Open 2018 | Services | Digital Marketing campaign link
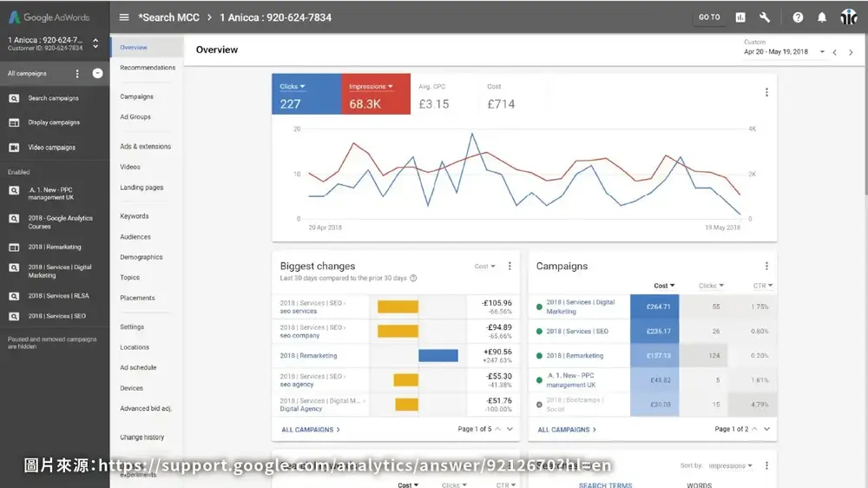The image size is (868, 488). (x=580, y=307)
